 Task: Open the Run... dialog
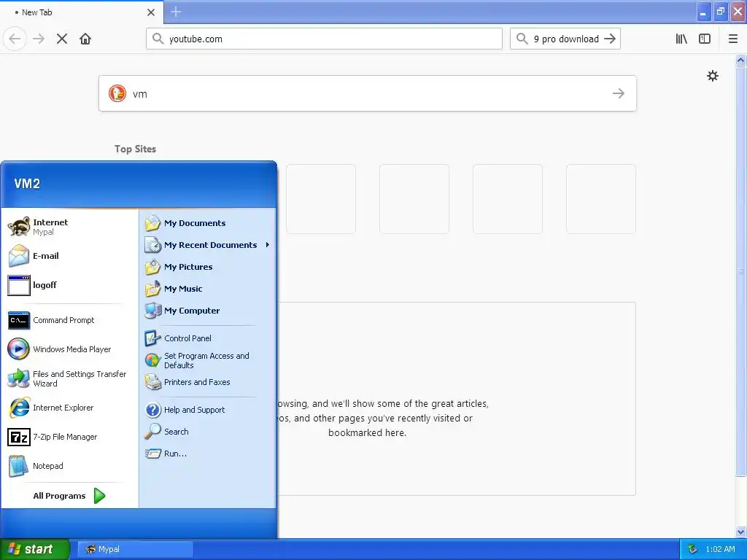(207, 454)
